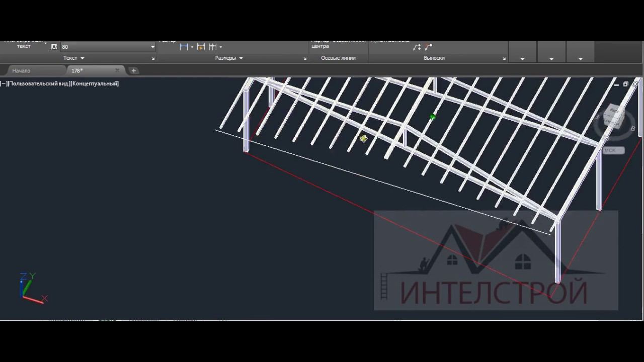644x362 pixels.
Task: Expand the first collapsed ribbon panel after Выноски
Action: coord(522,59)
